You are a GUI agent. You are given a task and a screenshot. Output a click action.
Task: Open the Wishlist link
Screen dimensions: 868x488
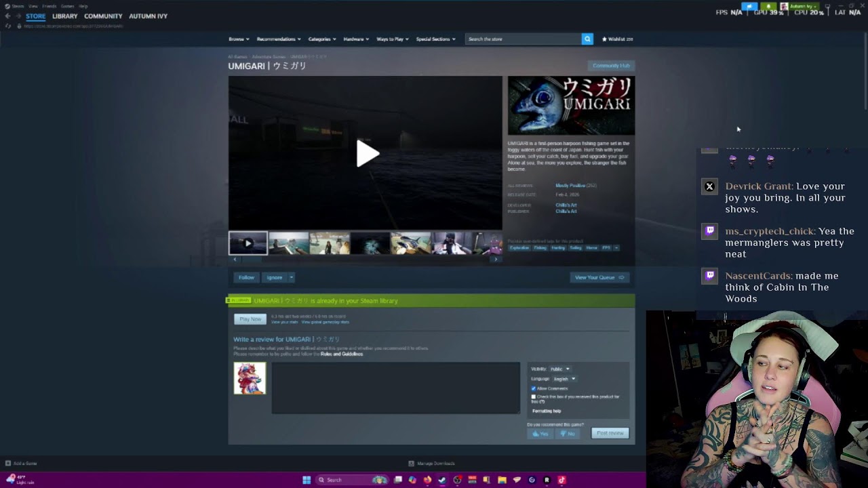[617, 39]
